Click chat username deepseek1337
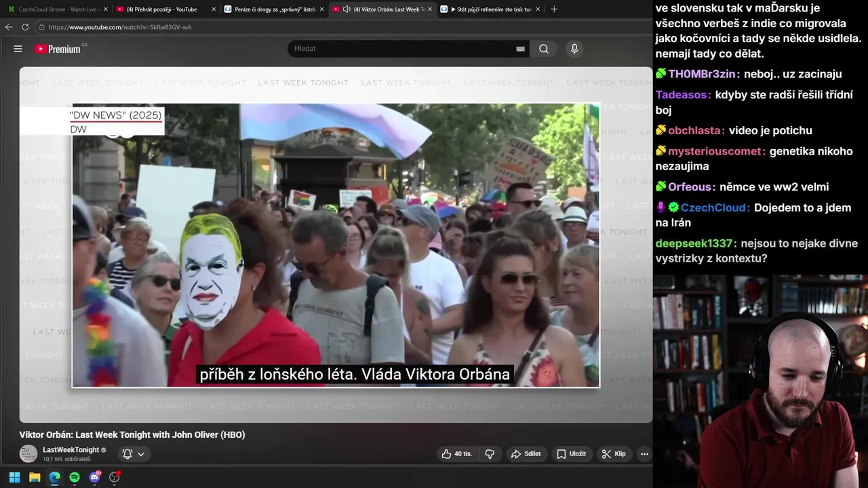Screen dimensions: 868x488 695,244
